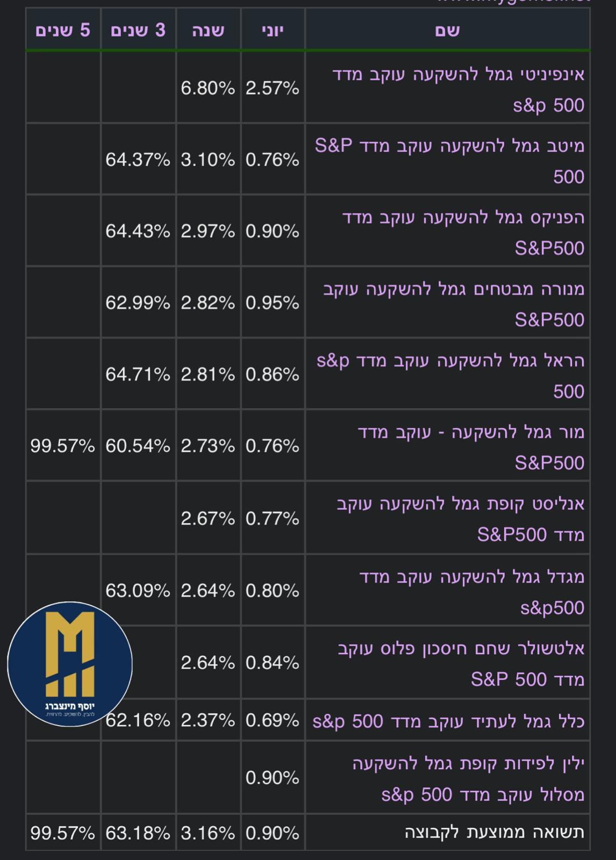Viewport: 616px width, 860px height.
Task: Sort by the 5 שנים column header
Action: tap(63, 30)
